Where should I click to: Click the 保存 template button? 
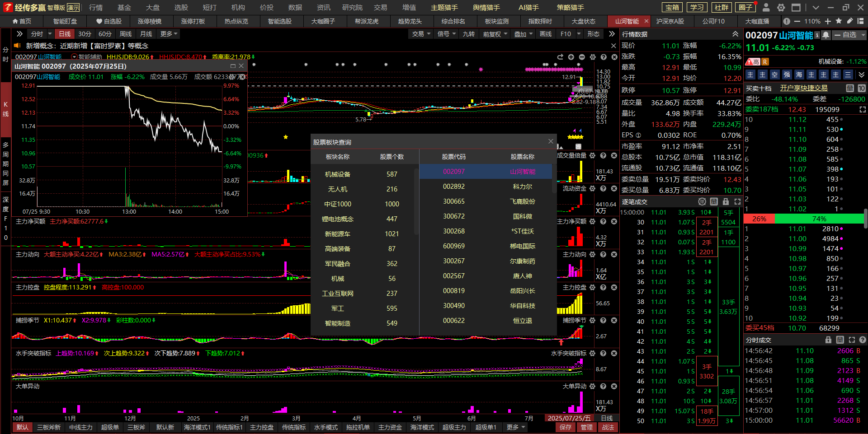(x=566, y=427)
